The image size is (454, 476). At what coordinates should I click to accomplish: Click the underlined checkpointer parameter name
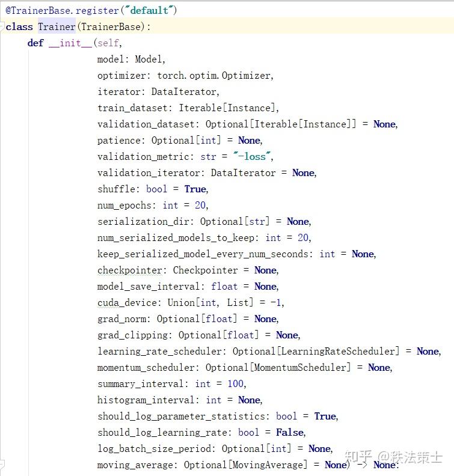(x=129, y=270)
